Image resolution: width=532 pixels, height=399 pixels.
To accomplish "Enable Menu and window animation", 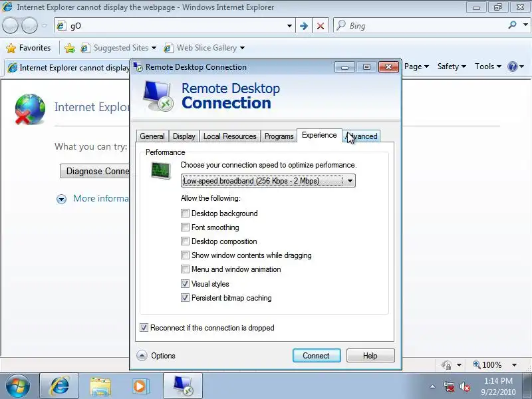I will click(x=185, y=269).
